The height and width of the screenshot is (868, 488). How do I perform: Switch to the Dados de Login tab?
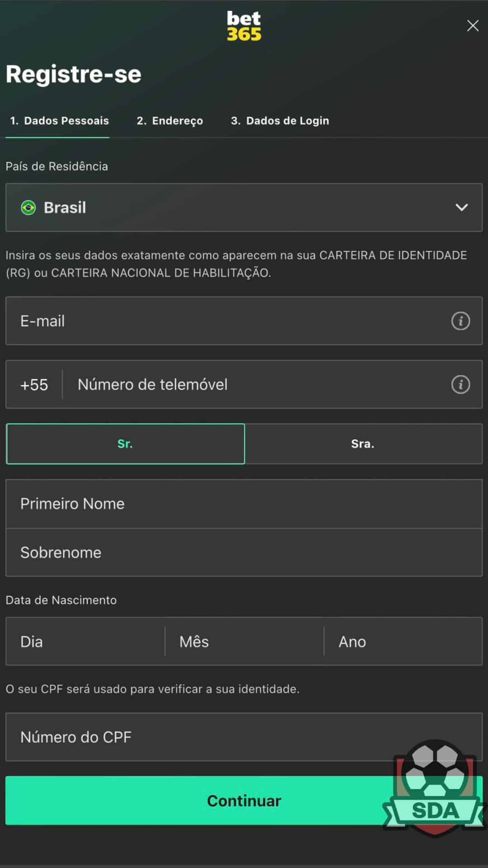[280, 121]
